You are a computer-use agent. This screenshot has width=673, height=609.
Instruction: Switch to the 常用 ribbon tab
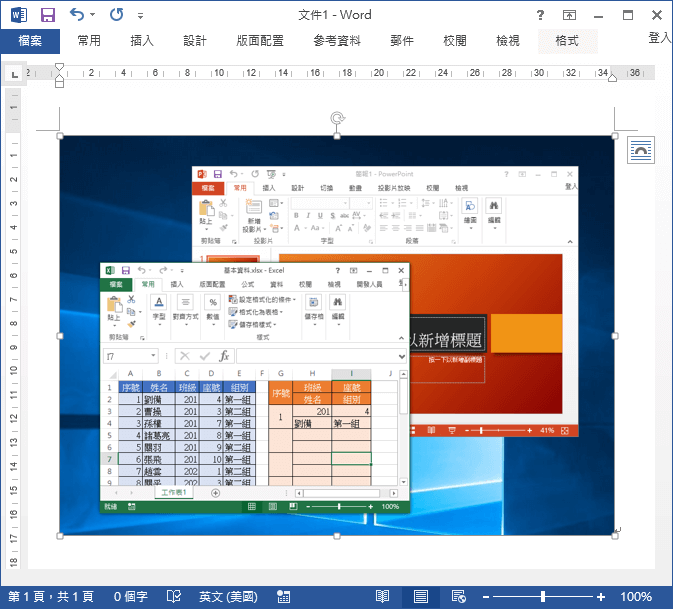[x=89, y=41]
